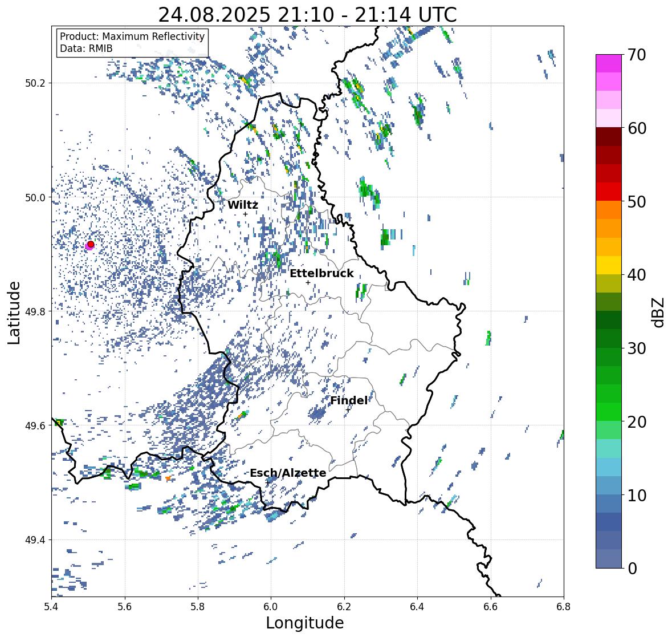Click the latitude tick label 50.2
Screen dimensions: 672x637
tap(35, 83)
